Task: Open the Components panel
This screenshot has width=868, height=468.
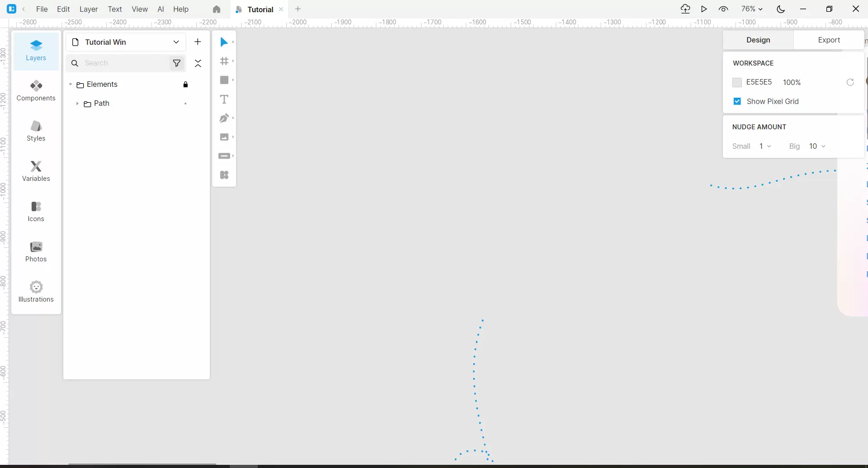Action: (x=36, y=91)
